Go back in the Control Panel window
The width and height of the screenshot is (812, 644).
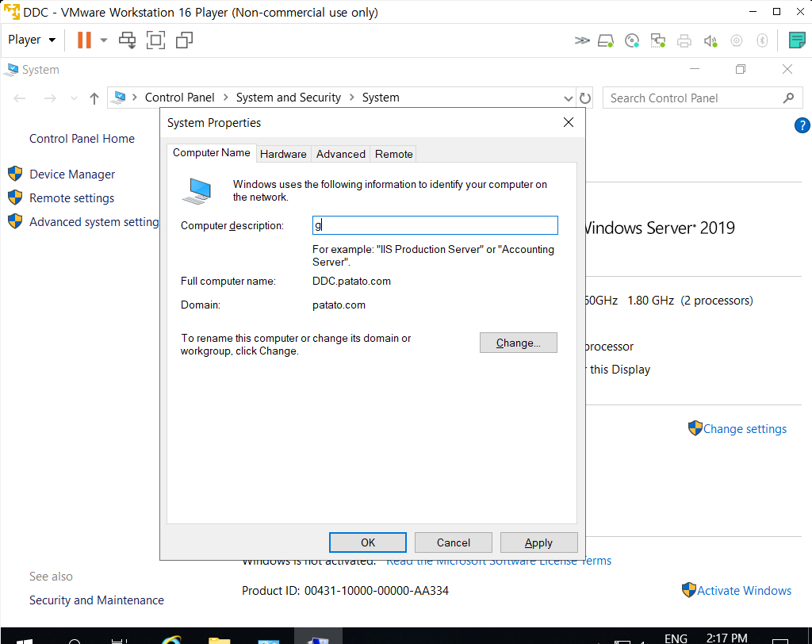20,98
